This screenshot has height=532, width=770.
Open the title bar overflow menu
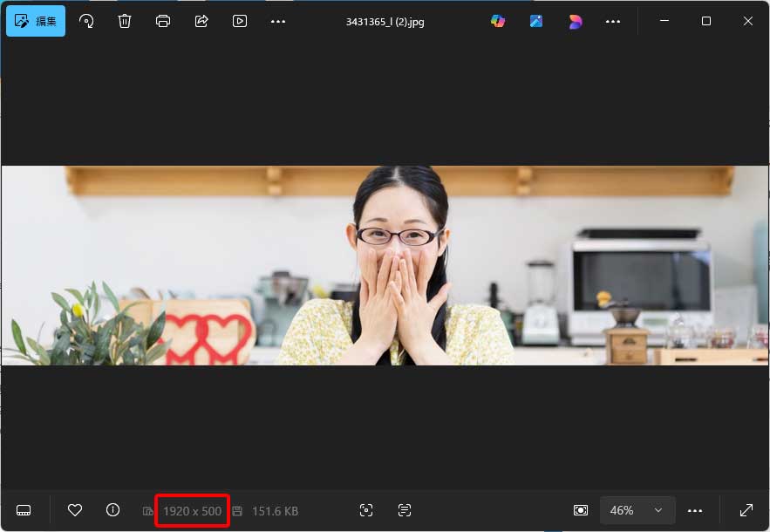(x=613, y=21)
